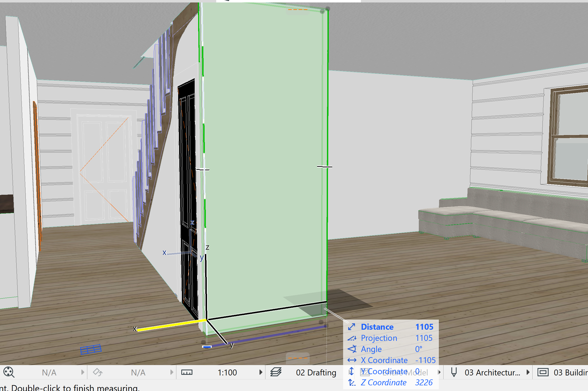The height and width of the screenshot is (391, 588).
Task: Click the orientation icon in status bar
Action: 97,372
